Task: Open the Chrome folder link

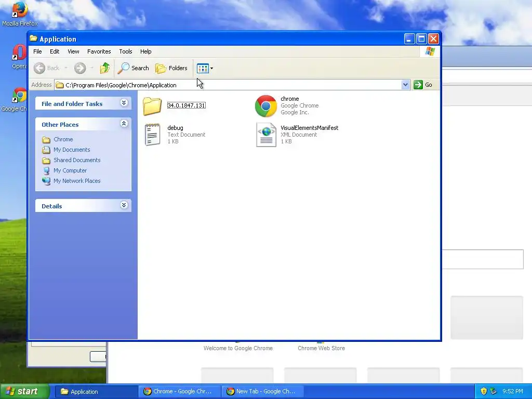Action: [63, 139]
